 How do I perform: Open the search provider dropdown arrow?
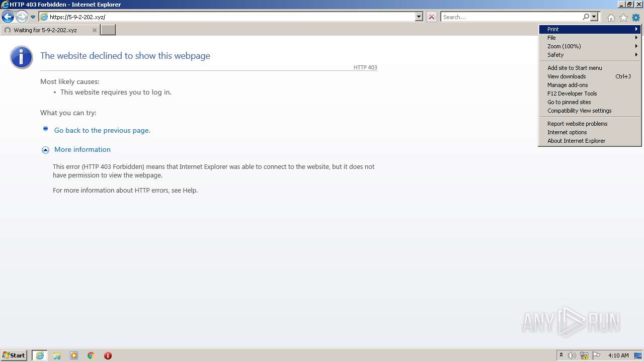(x=594, y=17)
